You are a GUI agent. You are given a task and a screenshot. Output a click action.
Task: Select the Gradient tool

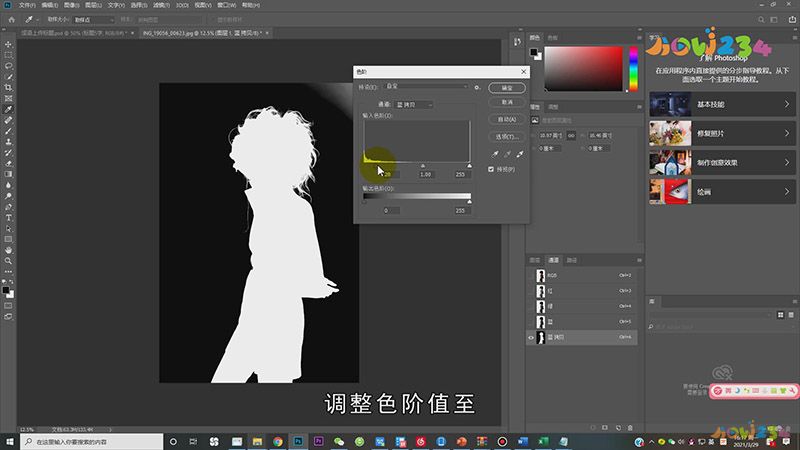coord(8,174)
